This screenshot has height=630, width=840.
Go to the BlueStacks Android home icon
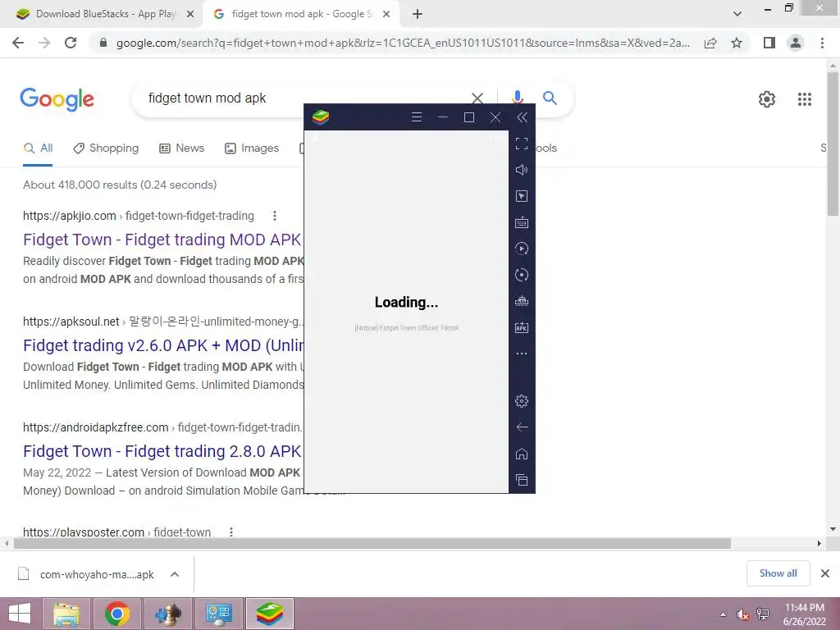(x=521, y=454)
